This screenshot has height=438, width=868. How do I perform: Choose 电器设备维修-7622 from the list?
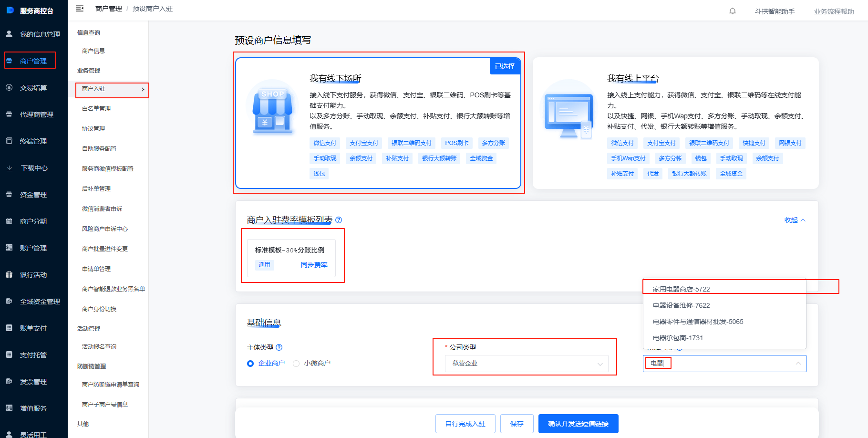click(x=724, y=305)
